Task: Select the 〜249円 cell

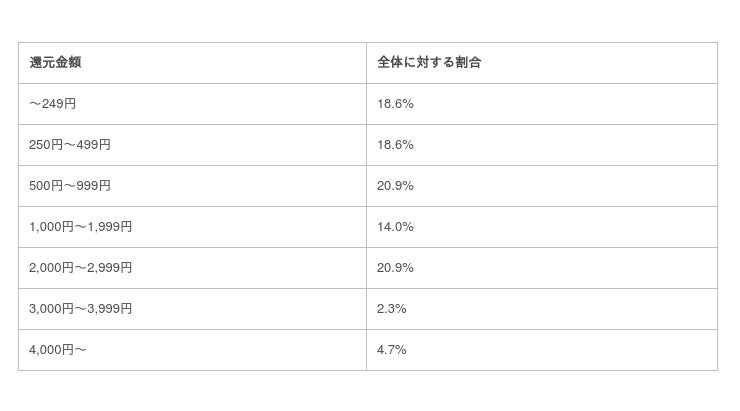Action: [x=52, y=104]
